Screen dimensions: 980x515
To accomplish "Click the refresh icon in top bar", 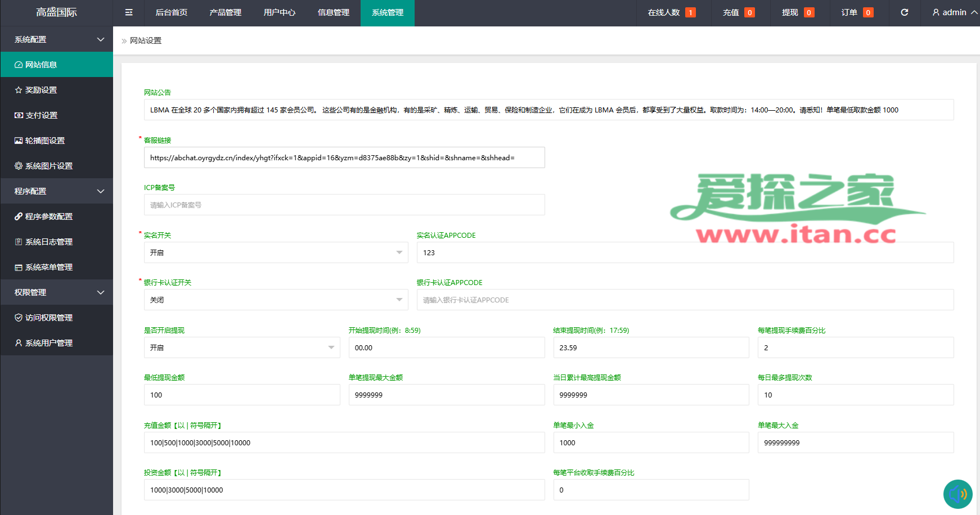I will point(905,12).
